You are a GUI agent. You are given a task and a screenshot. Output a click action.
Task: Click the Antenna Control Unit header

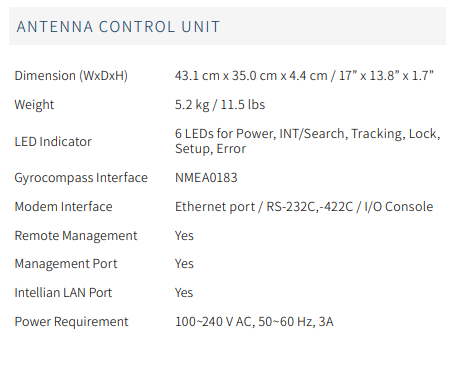pos(118,27)
